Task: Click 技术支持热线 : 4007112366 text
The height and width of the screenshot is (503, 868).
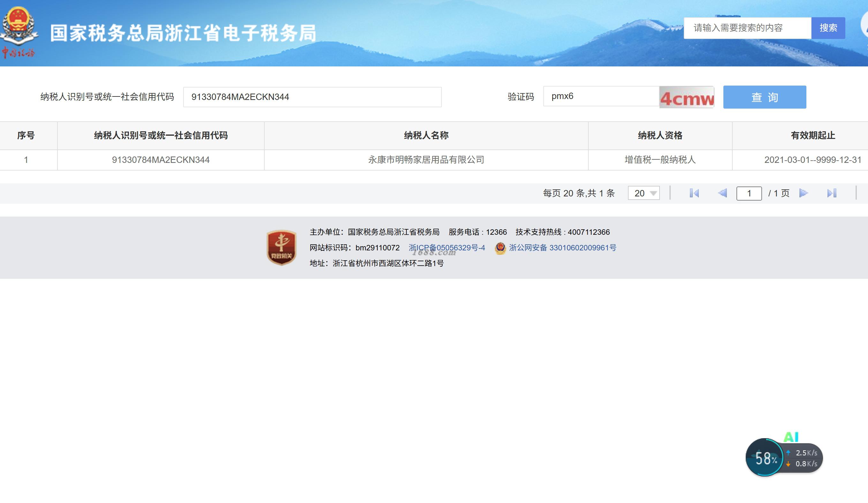Action: (x=562, y=232)
